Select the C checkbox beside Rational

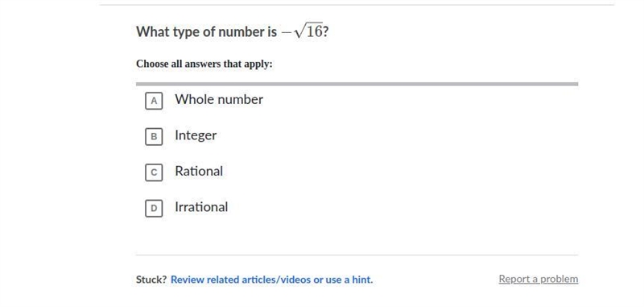[154, 172]
